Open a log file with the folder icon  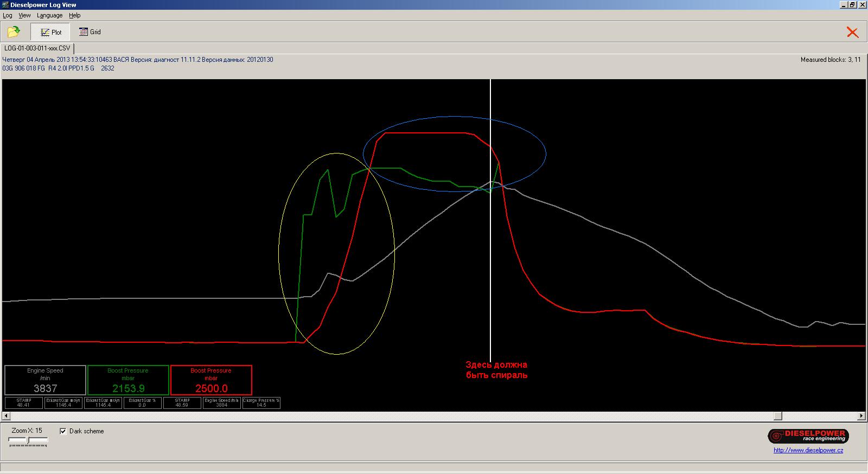[14, 32]
